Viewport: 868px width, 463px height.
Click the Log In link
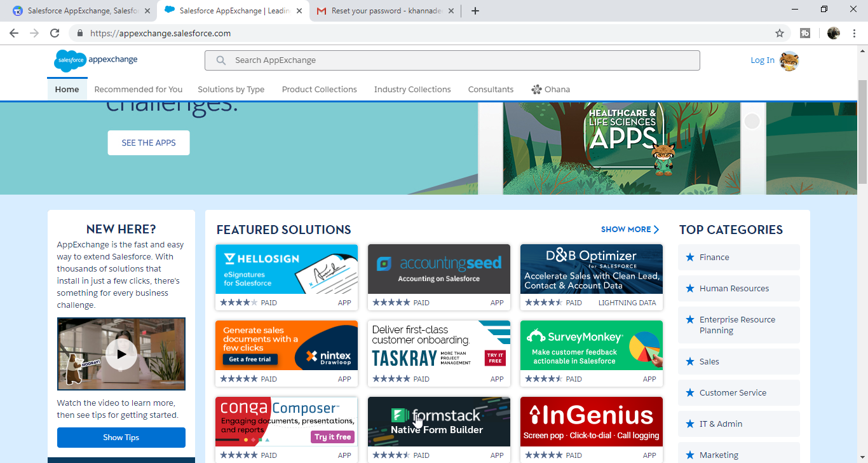click(x=763, y=60)
